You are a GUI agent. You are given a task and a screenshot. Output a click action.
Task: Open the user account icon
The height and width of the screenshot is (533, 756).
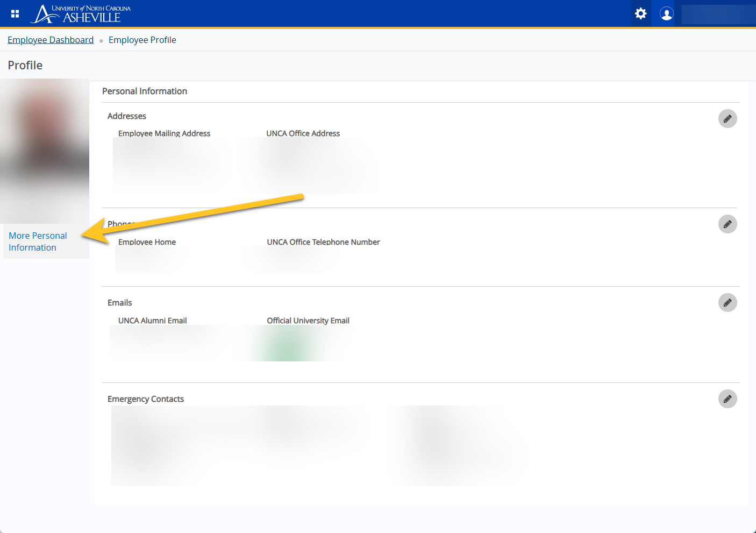click(666, 13)
